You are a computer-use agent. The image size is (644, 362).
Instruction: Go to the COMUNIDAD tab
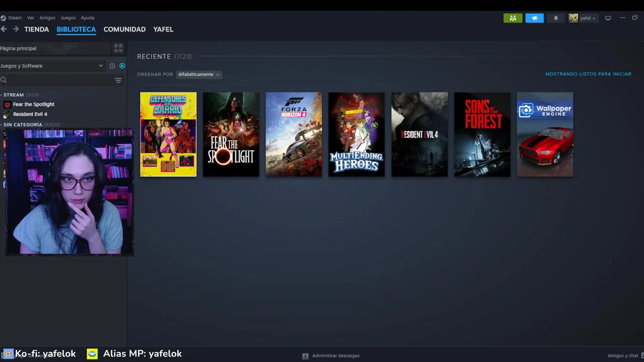pos(124,29)
